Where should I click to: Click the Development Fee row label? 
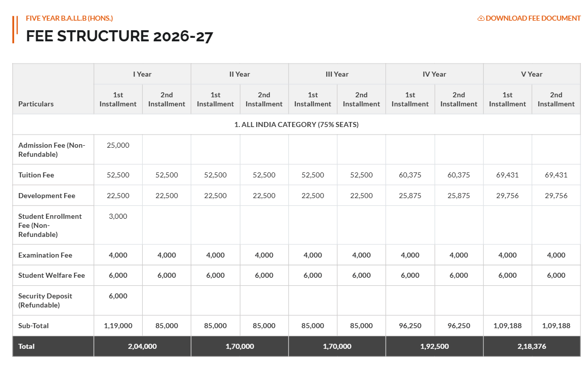click(x=46, y=195)
